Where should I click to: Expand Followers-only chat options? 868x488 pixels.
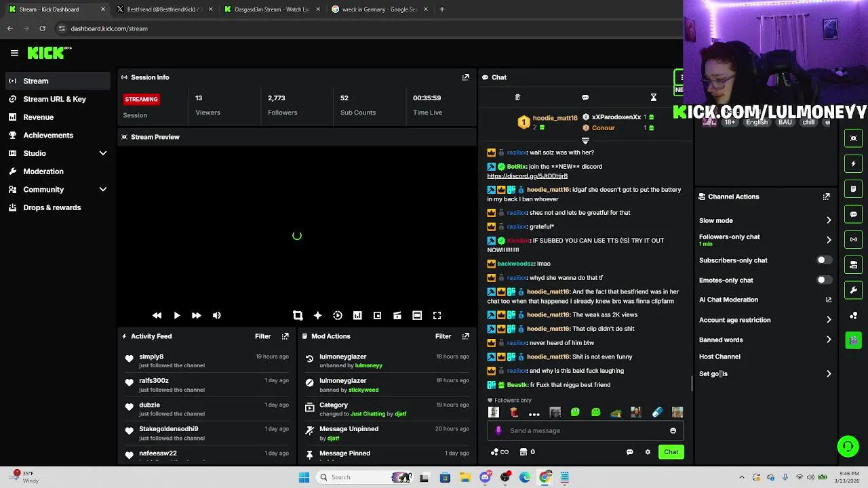[828, 240]
